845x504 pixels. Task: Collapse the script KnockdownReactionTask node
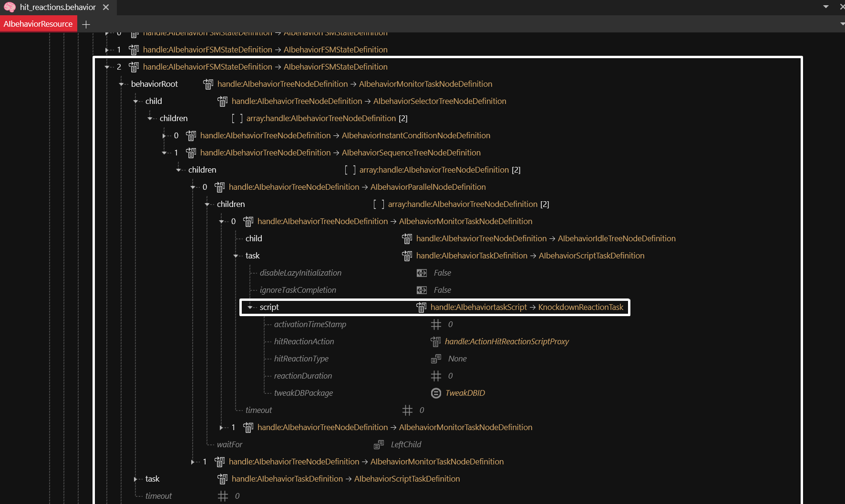point(250,307)
